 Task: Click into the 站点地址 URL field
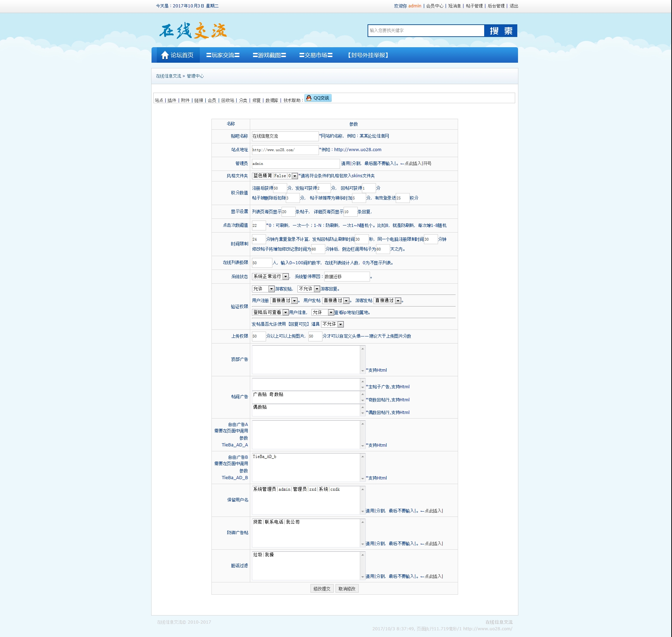click(285, 150)
